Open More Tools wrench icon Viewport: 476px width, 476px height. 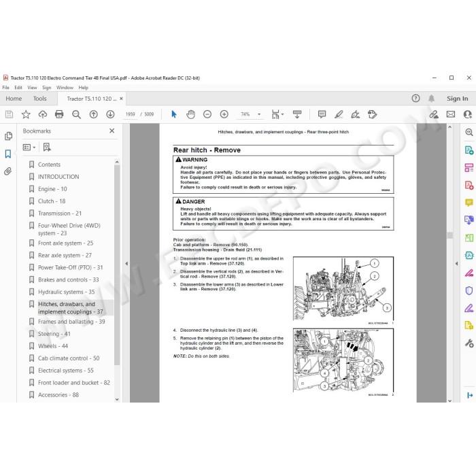469,343
